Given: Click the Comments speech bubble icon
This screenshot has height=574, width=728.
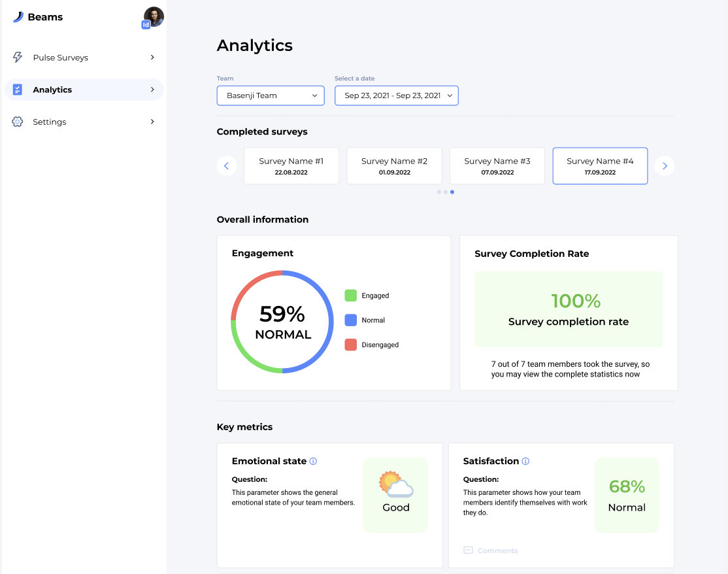Looking at the screenshot, I should click(x=468, y=550).
